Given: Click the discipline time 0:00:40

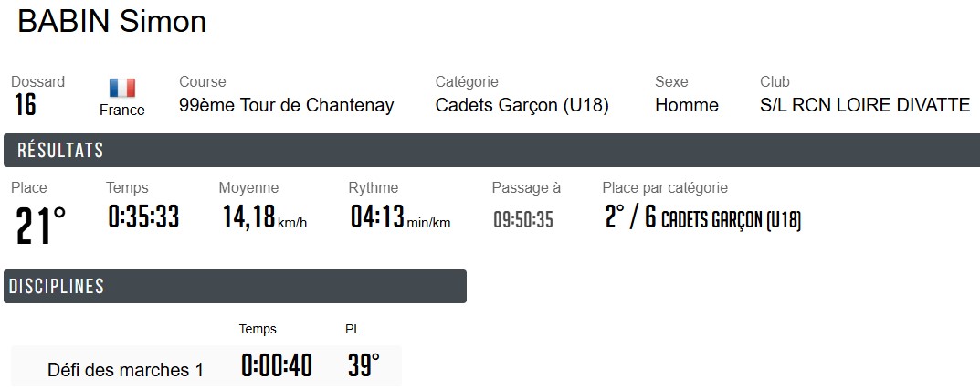Looking at the screenshot, I should pyautogui.click(x=277, y=366).
